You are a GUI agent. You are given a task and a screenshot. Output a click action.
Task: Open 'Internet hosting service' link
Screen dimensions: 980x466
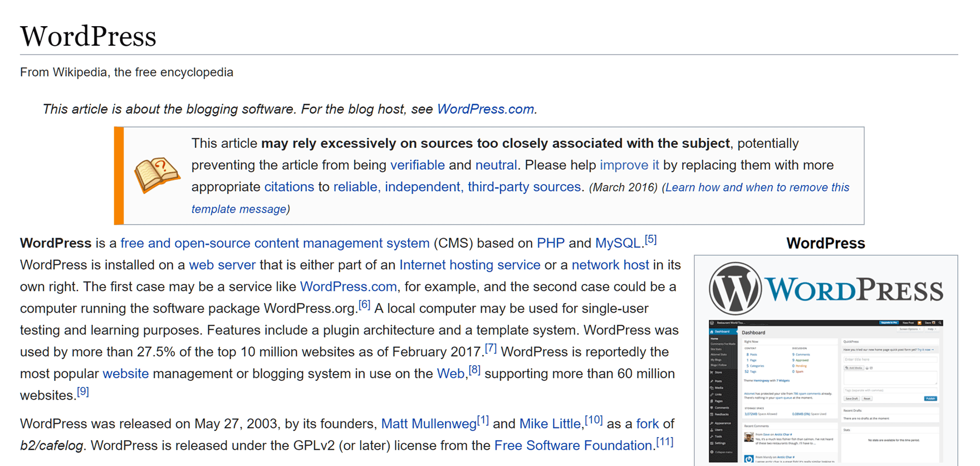pyautogui.click(x=470, y=265)
